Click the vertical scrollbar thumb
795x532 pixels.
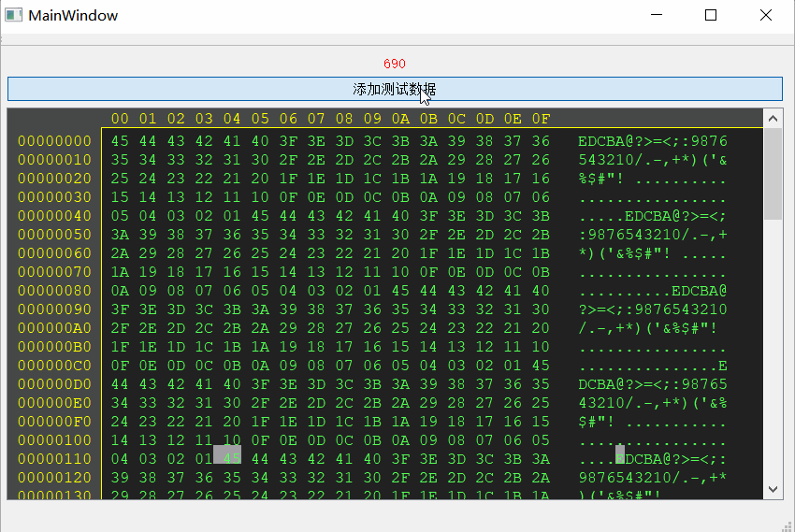coord(773,174)
